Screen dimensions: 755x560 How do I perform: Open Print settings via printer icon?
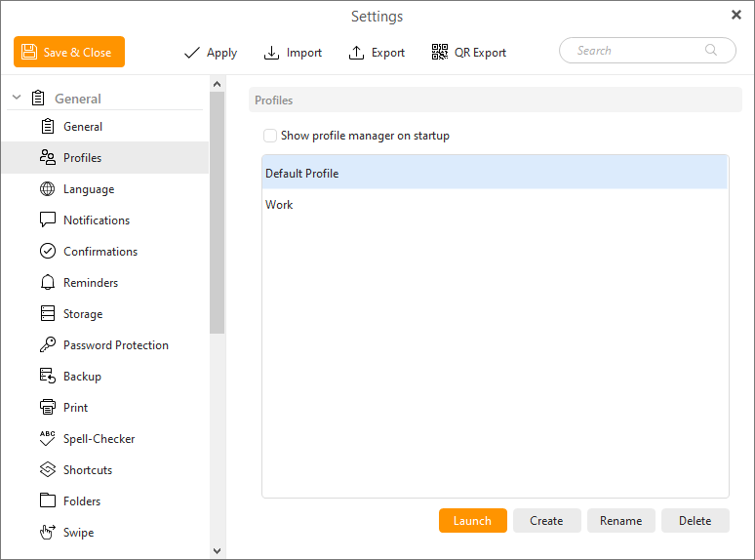coord(47,408)
